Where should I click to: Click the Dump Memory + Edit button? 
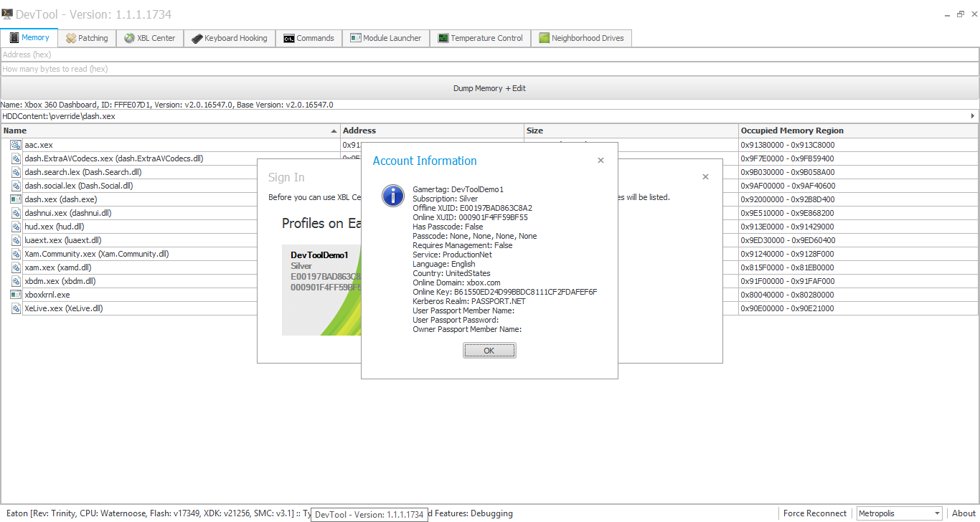tap(490, 88)
